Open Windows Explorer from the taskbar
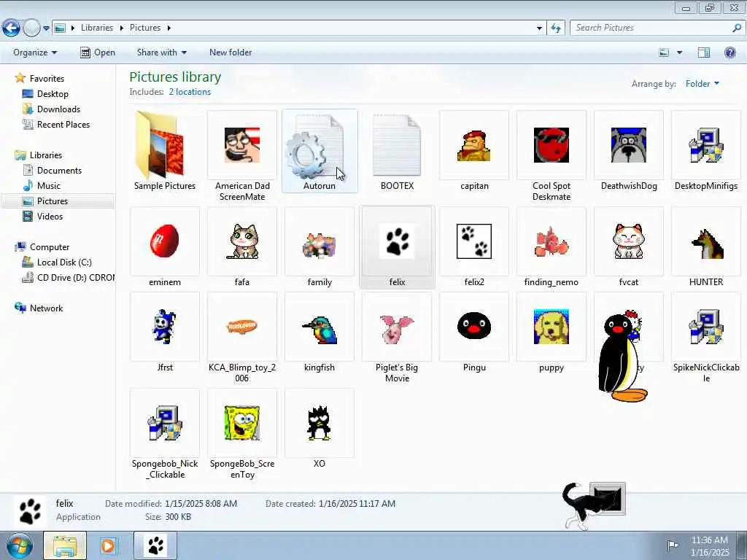 pyautogui.click(x=65, y=545)
